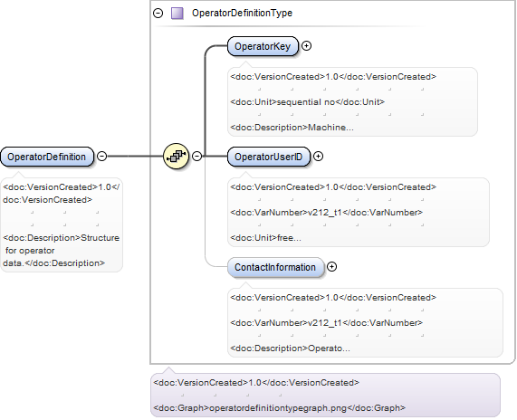
Task: Click VarNumber v212_t1 under OperatorUserID
Action: (326, 213)
